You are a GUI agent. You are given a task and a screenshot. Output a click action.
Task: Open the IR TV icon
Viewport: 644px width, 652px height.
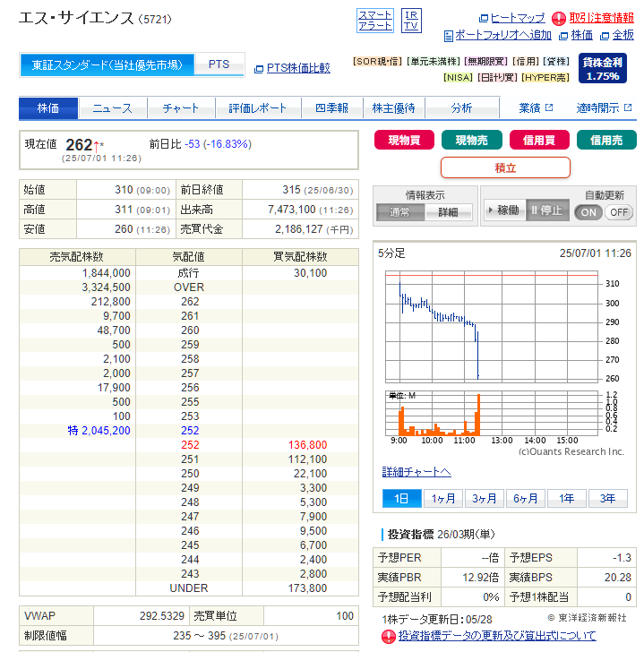click(x=411, y=21)
